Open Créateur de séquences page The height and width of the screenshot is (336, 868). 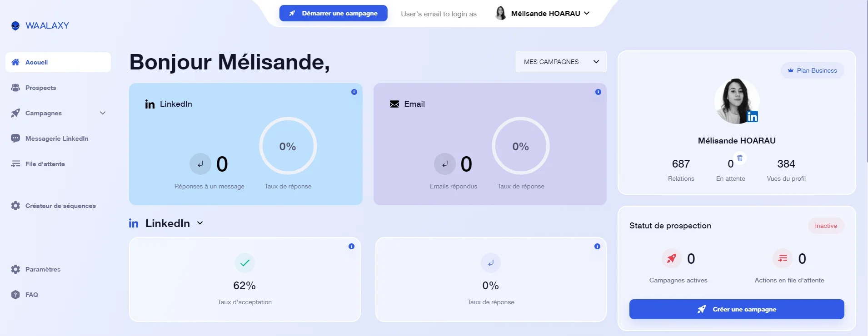(x=58, y=206)
